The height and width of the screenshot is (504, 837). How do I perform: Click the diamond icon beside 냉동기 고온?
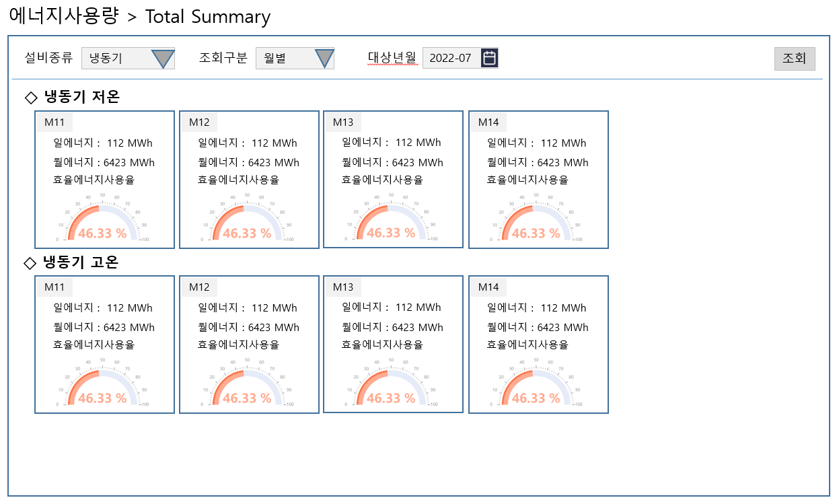click(31, 262)
